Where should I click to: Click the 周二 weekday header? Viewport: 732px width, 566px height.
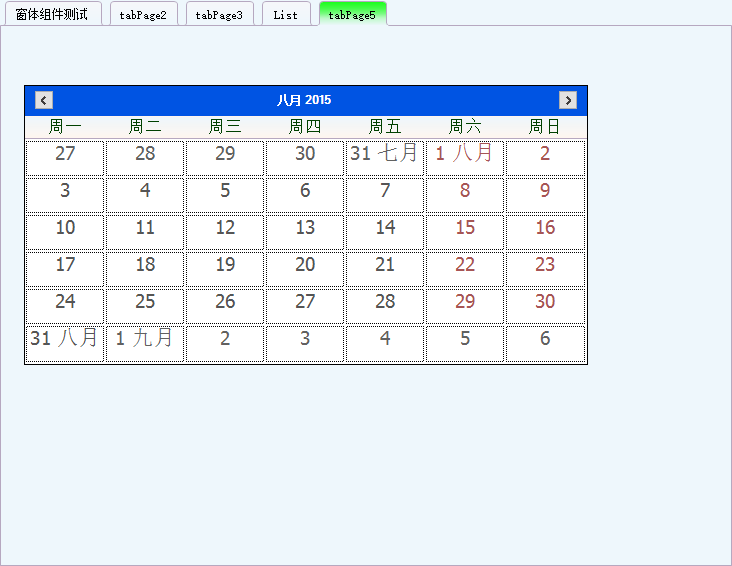pos(145,127)
